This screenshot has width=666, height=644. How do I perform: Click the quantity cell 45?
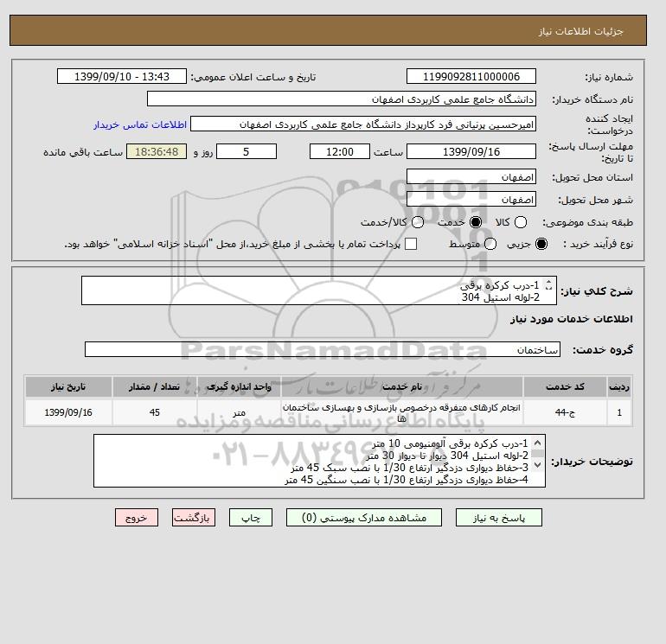tap(155, 412)
